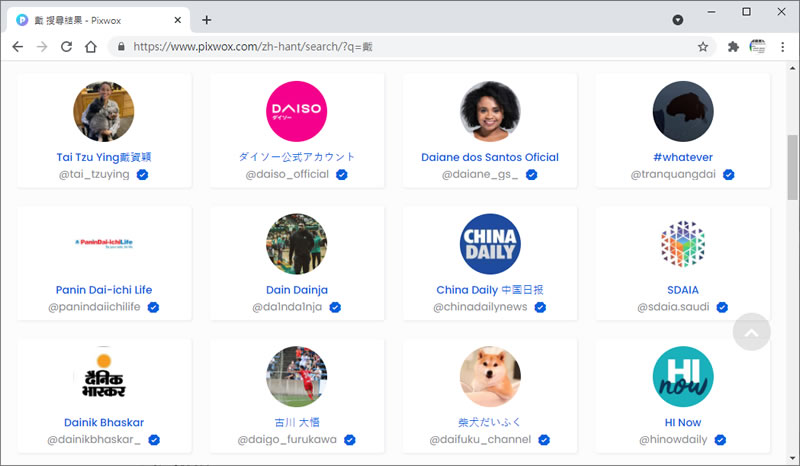800x466 pixels.
Task: Click the tab search dropdown circle
Action: point(678,20)
